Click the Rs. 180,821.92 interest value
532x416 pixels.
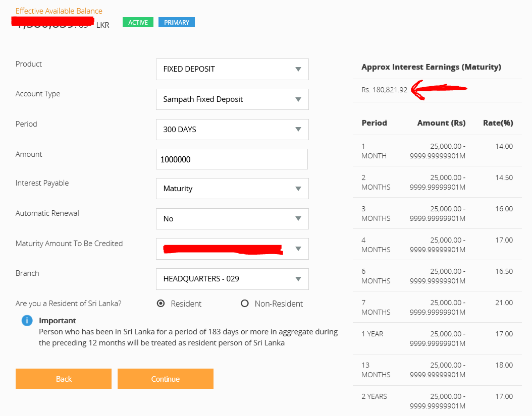[x=384, y=90]
